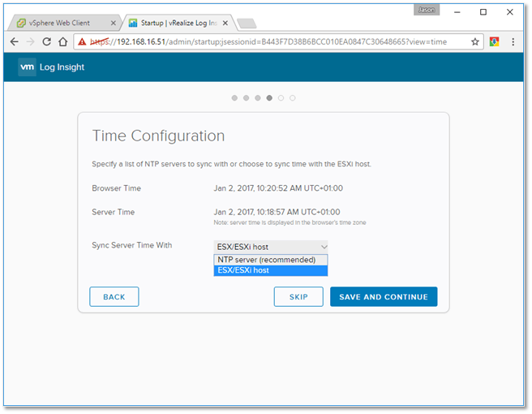Image resolution: width=532 pixels, height=414 pixels.
Task: Maximize the browser window
Action: click(x=483, y=12)
